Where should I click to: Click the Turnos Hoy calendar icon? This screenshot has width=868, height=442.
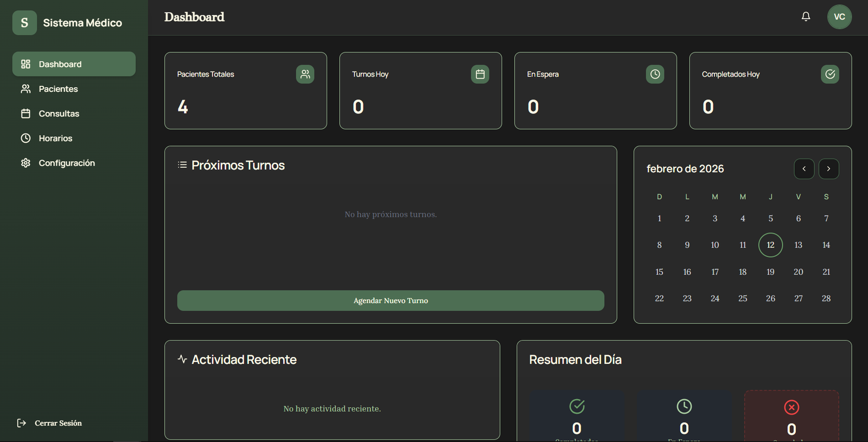(x=480, y=74)
